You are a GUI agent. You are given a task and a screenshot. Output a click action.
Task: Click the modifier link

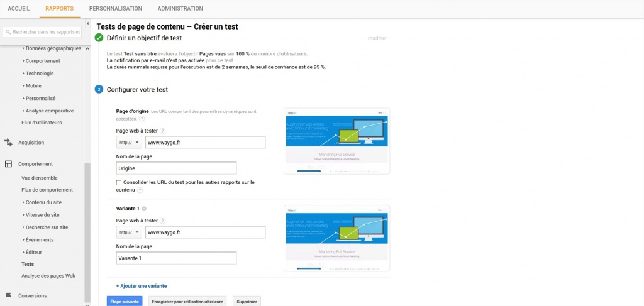(x=377, y=38)
